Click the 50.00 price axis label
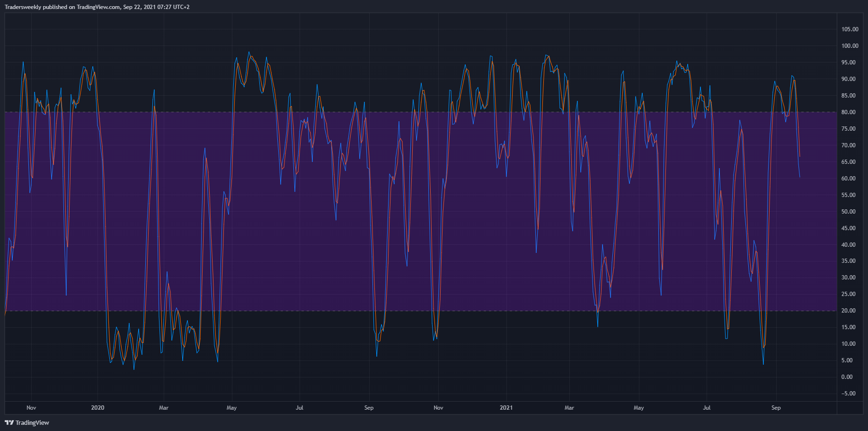868x431 pixels. 848,212
